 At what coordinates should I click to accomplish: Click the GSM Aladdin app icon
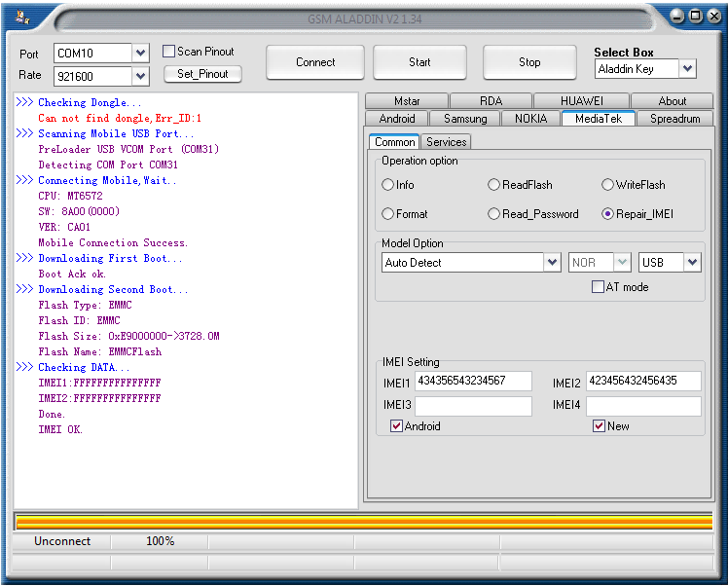21,17
